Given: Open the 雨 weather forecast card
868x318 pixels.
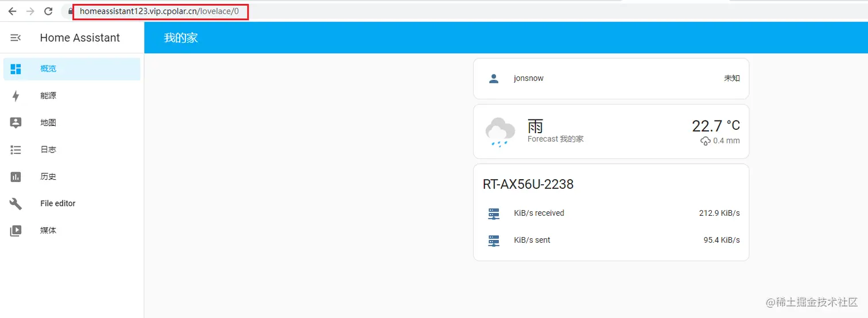Looking at the screenshot, I should 611,131.
